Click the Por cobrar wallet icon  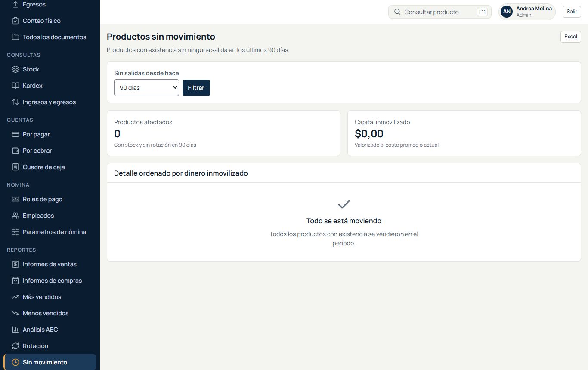[x=15, y=151]
